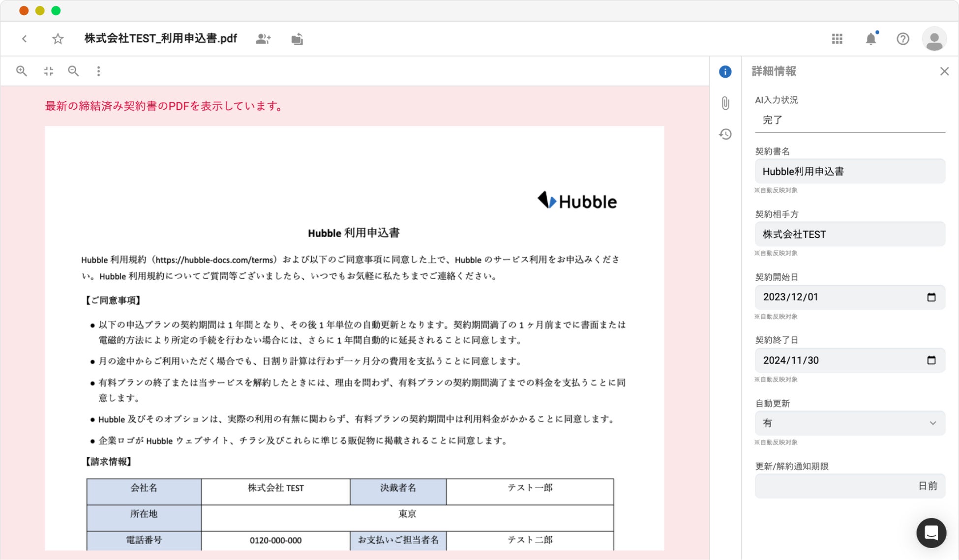Click the back arrow icon
The image size is (959, 560).
pyautogui.click(x=24, y=38)
